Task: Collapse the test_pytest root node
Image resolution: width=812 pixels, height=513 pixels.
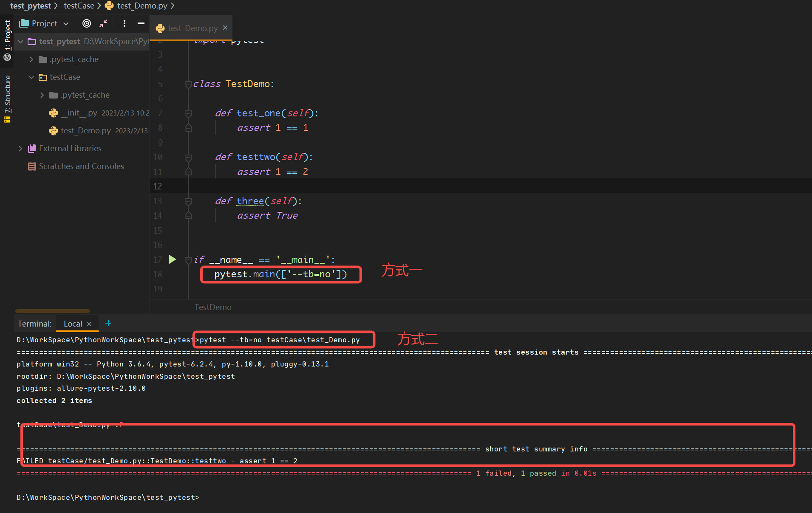Action: pos(20,41)
